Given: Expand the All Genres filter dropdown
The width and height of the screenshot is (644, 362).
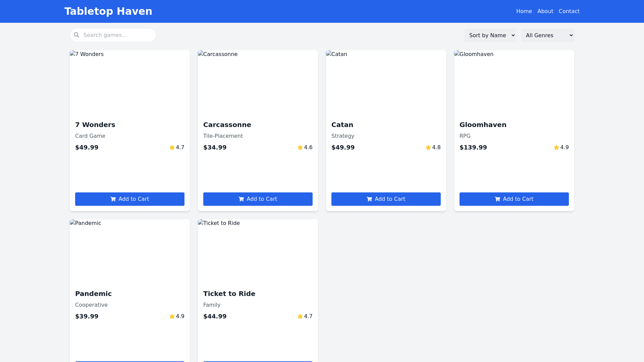Looking at the screenshot, I should point(547,35).
